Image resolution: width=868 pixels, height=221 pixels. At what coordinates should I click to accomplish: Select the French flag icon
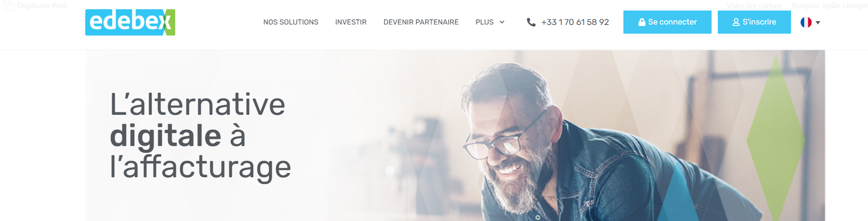coord(806,22)
